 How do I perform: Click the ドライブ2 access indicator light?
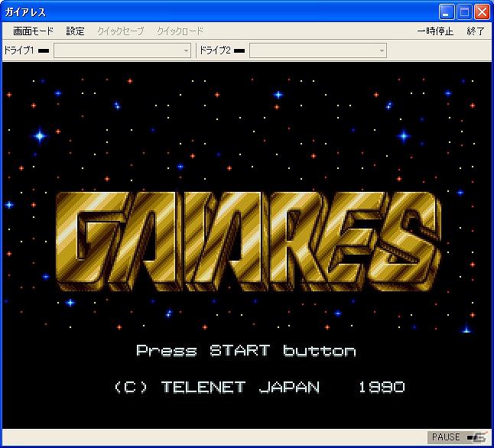pos(239,50)
